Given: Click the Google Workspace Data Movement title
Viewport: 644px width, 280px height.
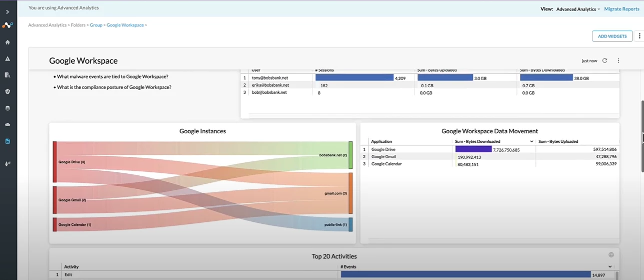Looking at the screenshot, I should point(490,131).
